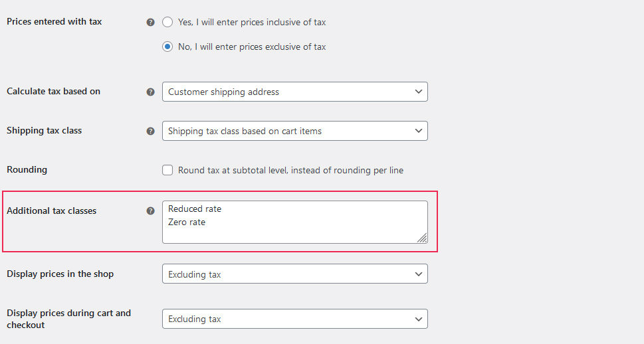Grab the textarea resize handle corner
Image resolution: width=644 pixels, height=344 pixels.
pyautogui.click(x=422, y=238)
